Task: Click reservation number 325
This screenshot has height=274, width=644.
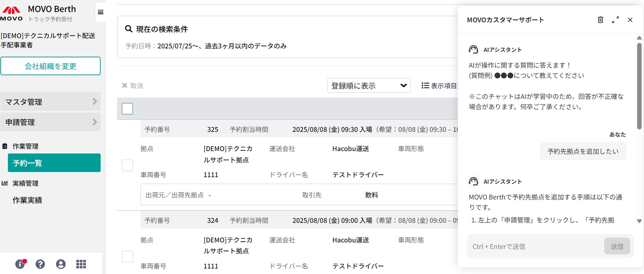Action: 213,129
